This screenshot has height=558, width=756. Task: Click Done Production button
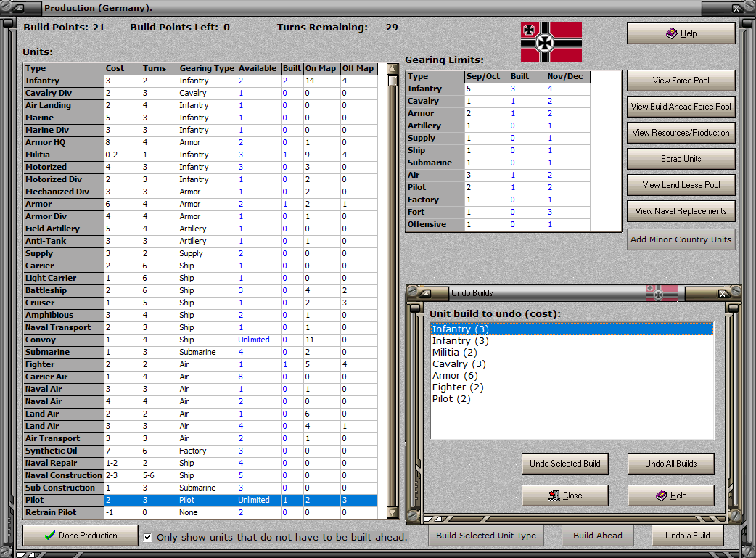point(81,536)
